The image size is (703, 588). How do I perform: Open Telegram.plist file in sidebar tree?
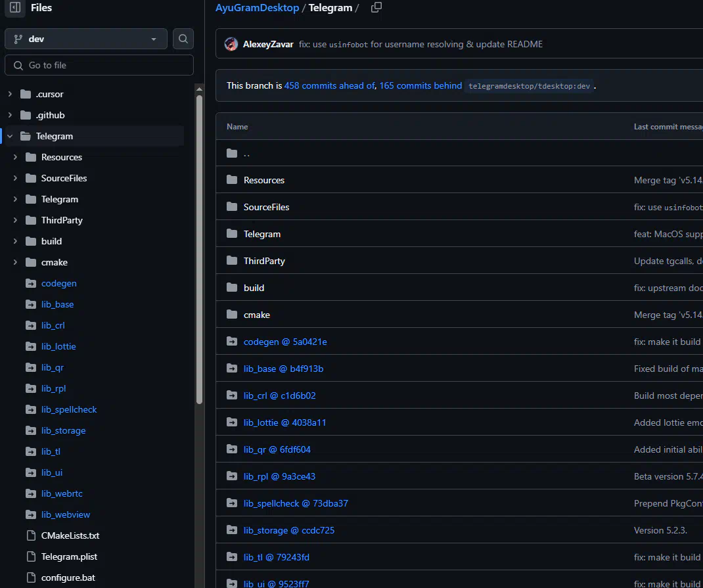69,556
